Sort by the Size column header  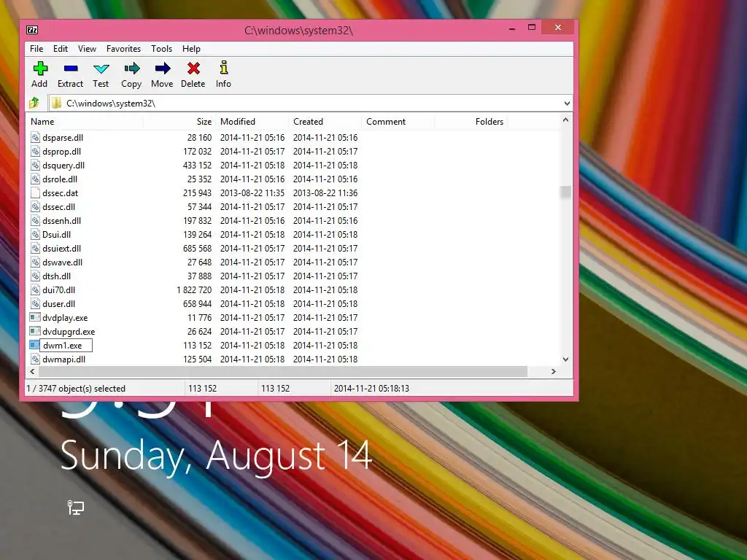pos(179,122)
